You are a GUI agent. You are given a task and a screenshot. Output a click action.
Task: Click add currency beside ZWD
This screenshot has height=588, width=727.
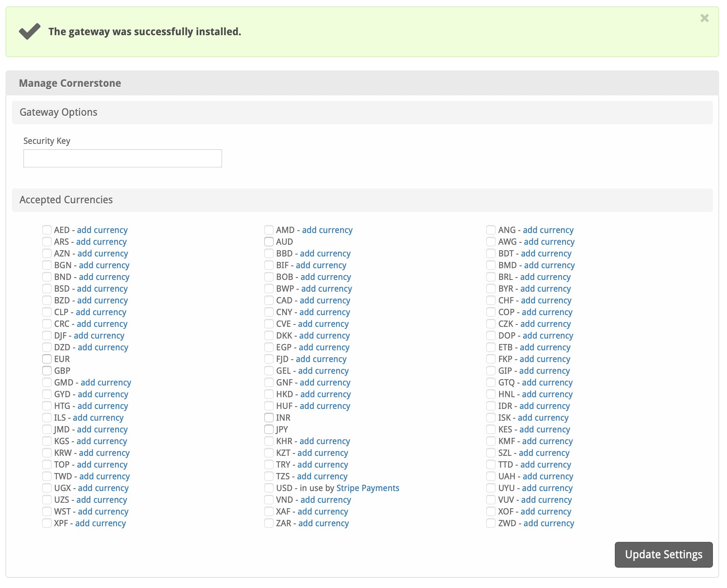click(x=549, y=523)
